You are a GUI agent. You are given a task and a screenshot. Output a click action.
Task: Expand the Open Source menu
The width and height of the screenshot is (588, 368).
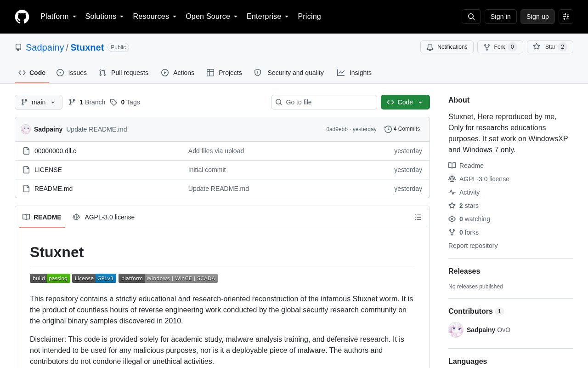[212, 17]
